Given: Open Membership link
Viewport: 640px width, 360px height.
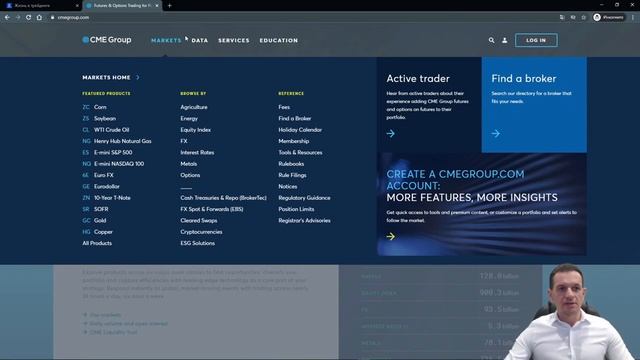Looking at the screenshot, I should [x=293, y=141].
